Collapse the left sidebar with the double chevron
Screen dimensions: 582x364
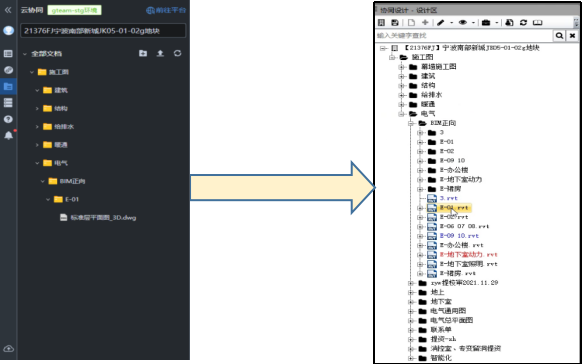click(x=8, y=10)
